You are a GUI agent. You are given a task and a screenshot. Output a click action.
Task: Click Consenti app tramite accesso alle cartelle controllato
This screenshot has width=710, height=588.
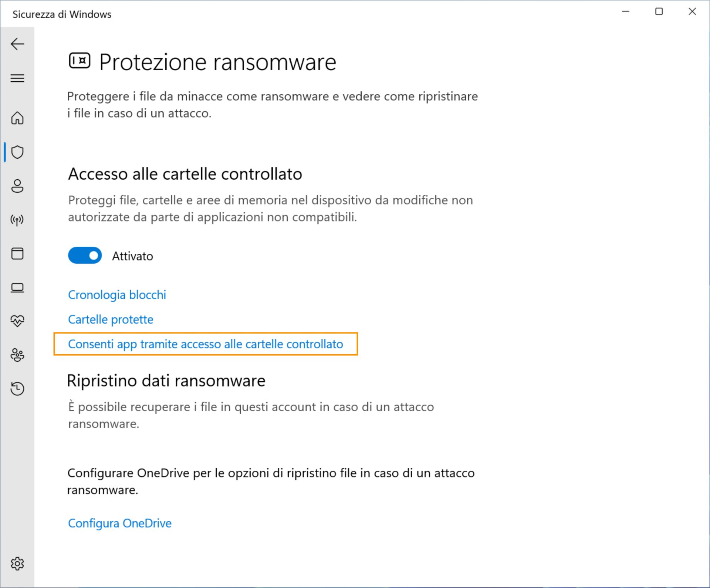pyautogui.click(x=205, y=344)
